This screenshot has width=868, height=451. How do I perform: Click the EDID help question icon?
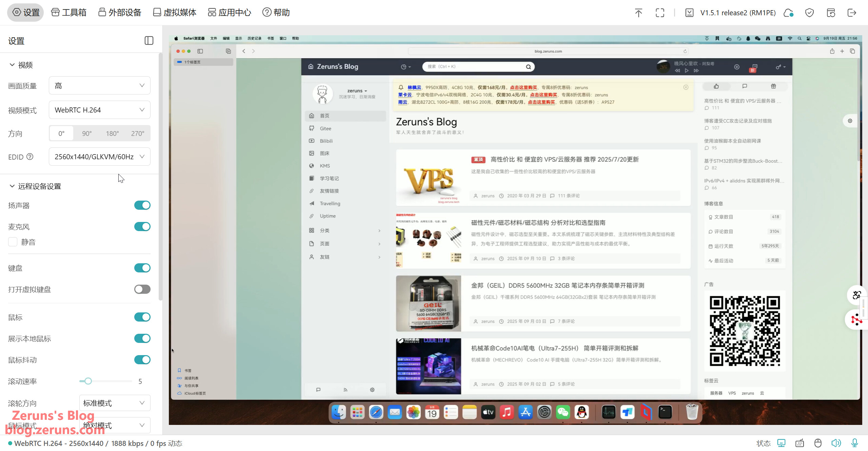click(30, 157)
